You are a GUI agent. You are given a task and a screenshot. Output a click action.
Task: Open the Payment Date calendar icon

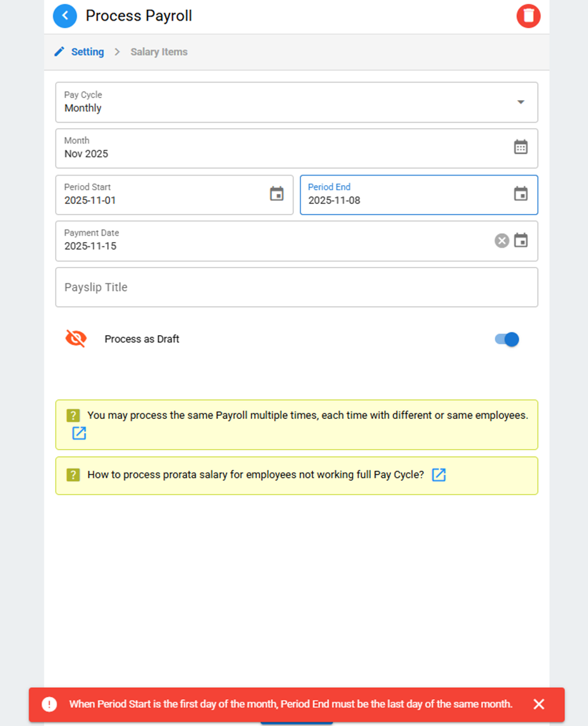coord(520,240)
